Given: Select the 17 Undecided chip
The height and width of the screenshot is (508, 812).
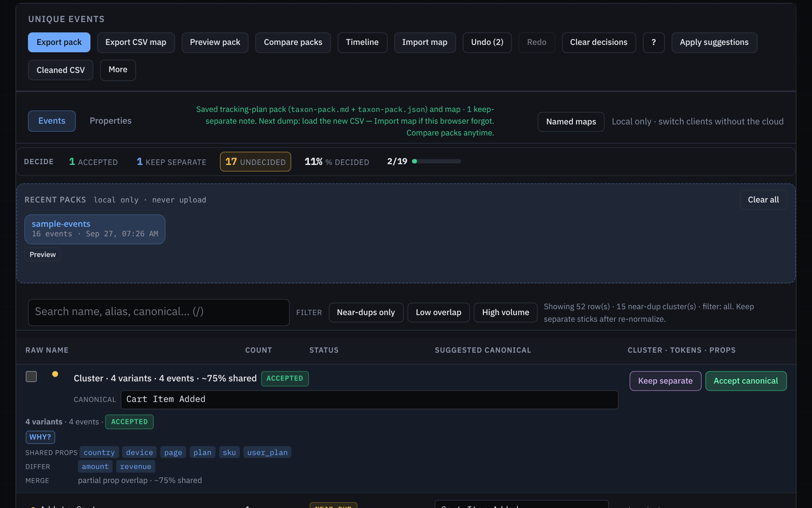Looking at the screenshot, I should pyautogui.click(x=256, y=162).
